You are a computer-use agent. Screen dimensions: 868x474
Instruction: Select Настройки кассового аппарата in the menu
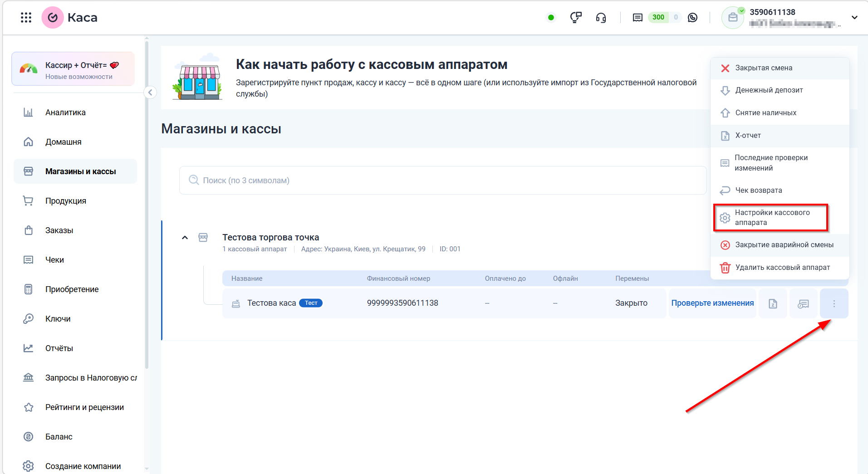(771, 217)
